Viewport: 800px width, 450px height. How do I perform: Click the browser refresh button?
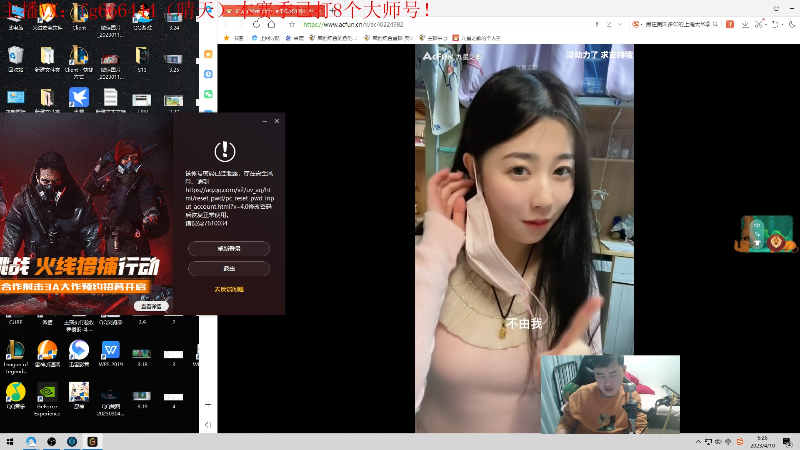[256, 24]
